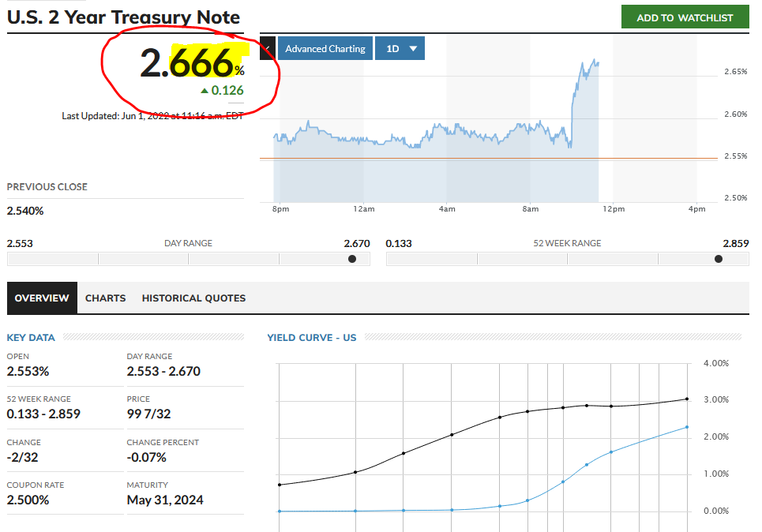The width and height of the screenshot is (762, 532).
Task: Click the YIELD CURVE - US header
Action: pos(311,338)
